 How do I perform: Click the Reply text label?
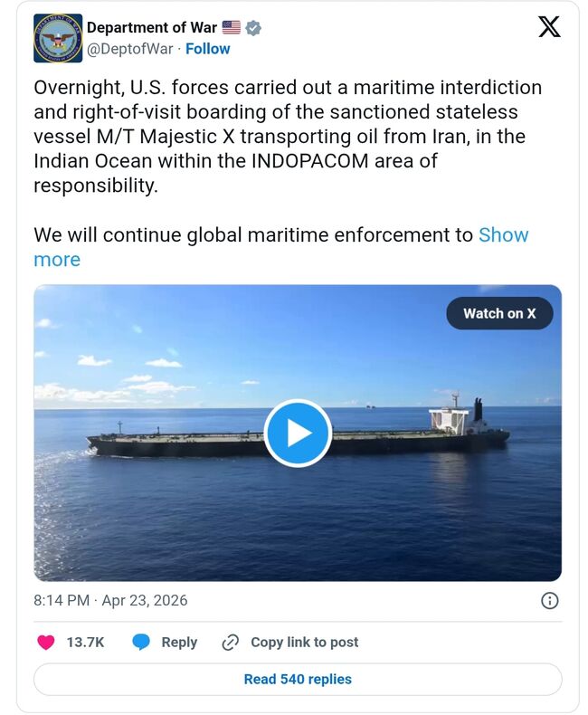(x=179, y=642)
